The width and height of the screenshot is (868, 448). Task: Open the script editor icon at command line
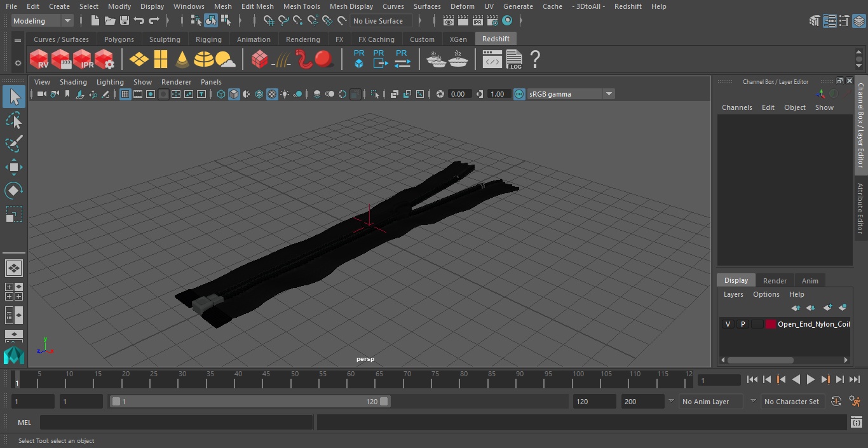point(856,423)
